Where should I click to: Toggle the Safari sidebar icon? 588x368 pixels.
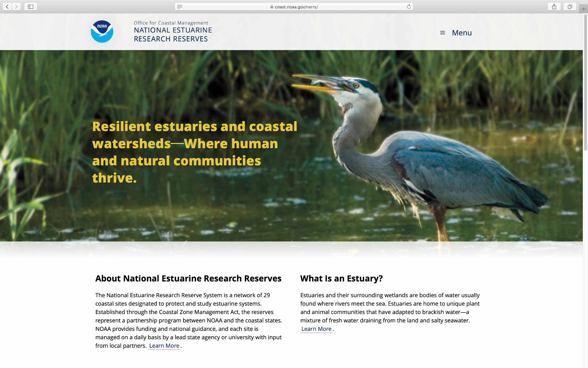pyautogui.click(x=31, y=6)
